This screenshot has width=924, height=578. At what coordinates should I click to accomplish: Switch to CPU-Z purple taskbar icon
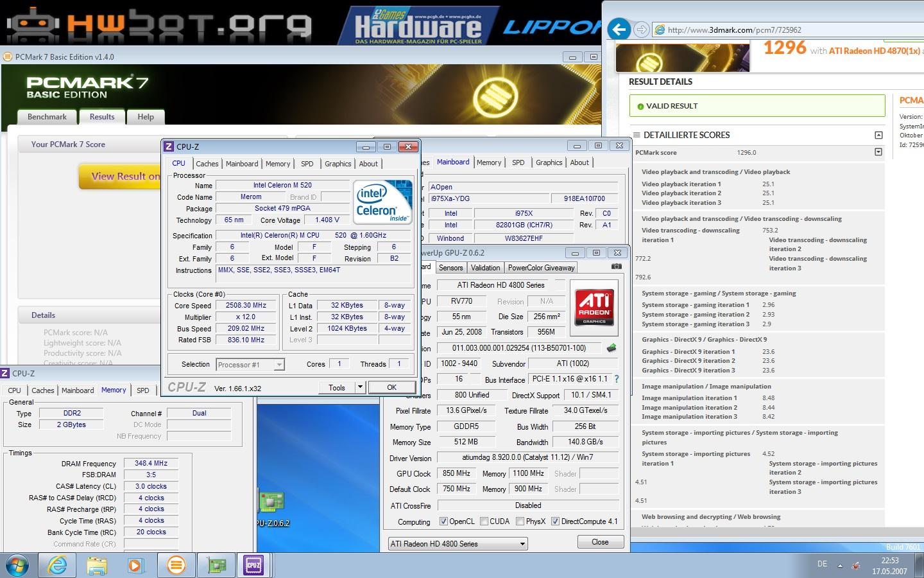tap(253, 565)
